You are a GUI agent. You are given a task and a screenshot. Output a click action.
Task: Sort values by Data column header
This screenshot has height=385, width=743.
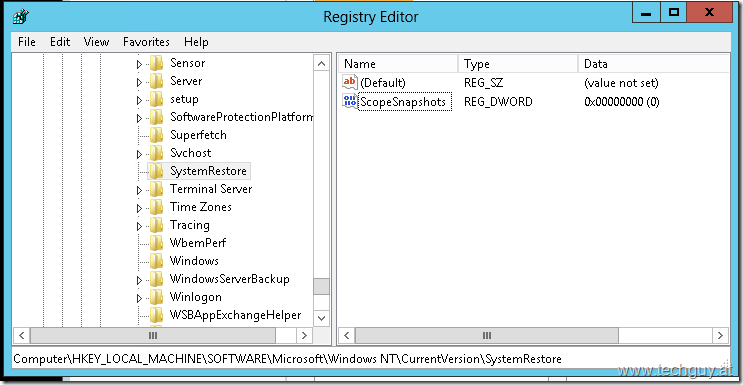pos(654,64)
